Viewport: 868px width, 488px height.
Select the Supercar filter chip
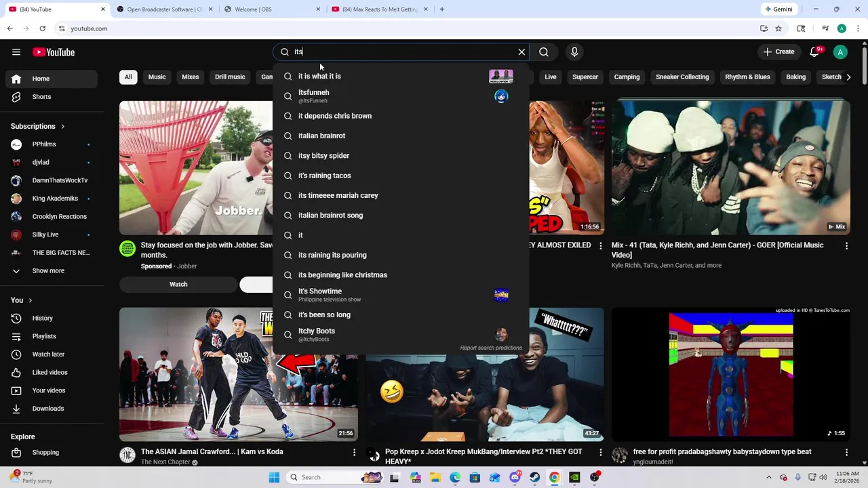(x=585, y=77)
